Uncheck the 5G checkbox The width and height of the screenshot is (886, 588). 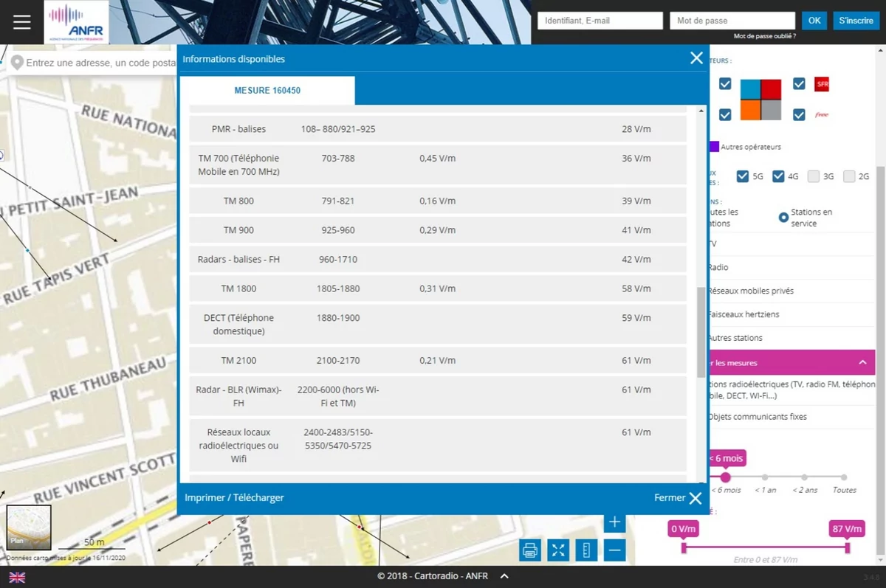pyautogui.click(x=743, y=176)
